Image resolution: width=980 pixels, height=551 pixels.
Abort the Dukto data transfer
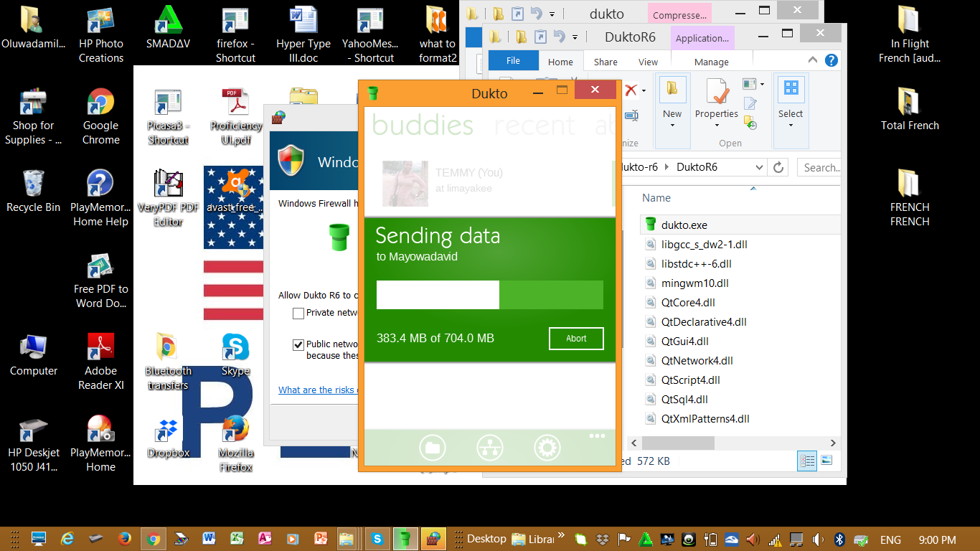(576, 339)
